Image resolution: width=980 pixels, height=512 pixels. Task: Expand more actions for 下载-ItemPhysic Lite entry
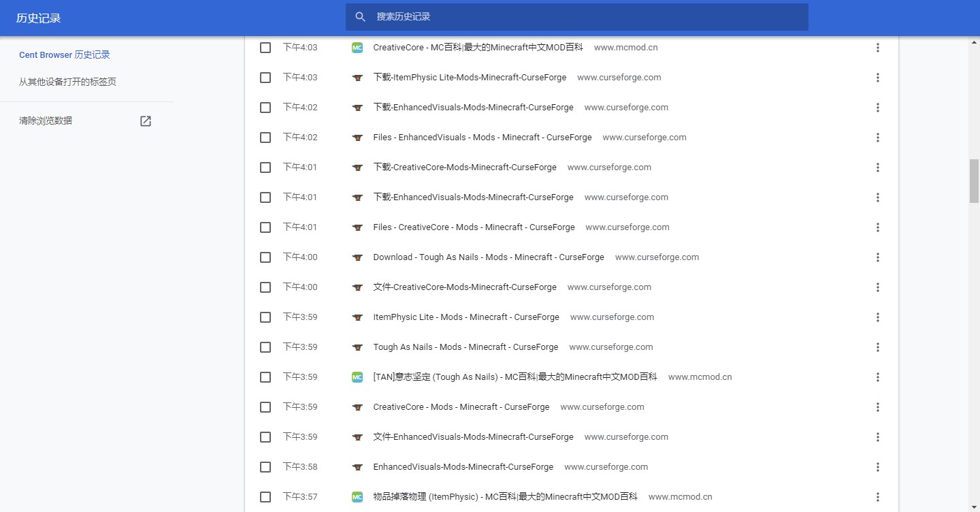[878, 78]
